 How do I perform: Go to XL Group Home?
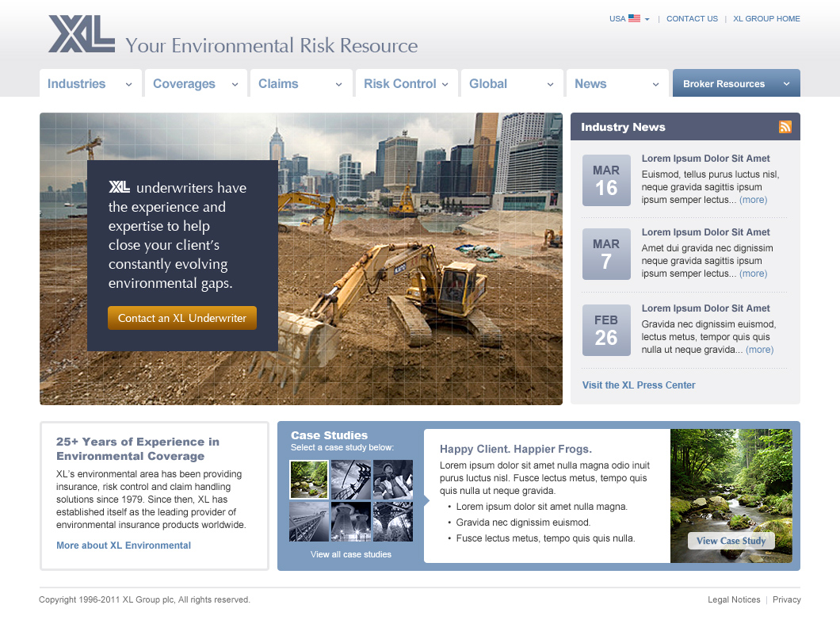coord(766,19)
